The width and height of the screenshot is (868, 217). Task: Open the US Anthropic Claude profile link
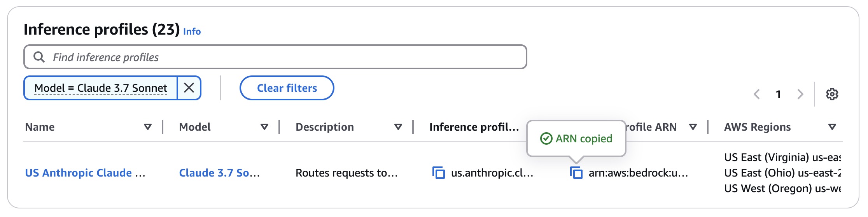pos(85,173)
